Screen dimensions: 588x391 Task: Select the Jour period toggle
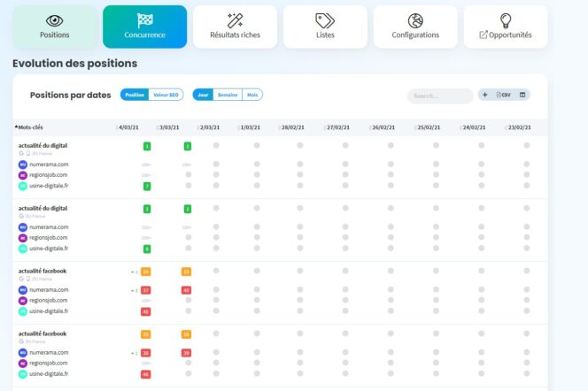[x=203, y=95]
